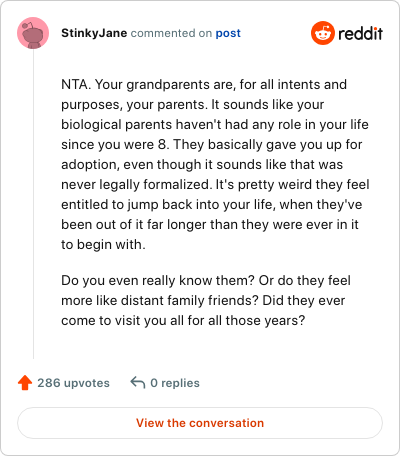Click the vertical comment thread line
400x456 pixels.
pyautogui.click(x=33, y=204)
